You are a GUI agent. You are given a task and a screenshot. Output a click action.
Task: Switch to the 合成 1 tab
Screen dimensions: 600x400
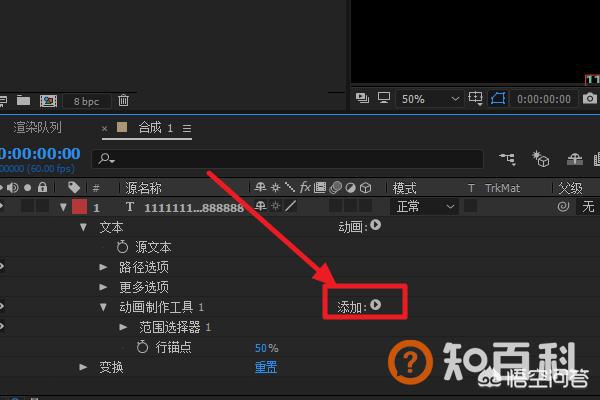[155, 128]
